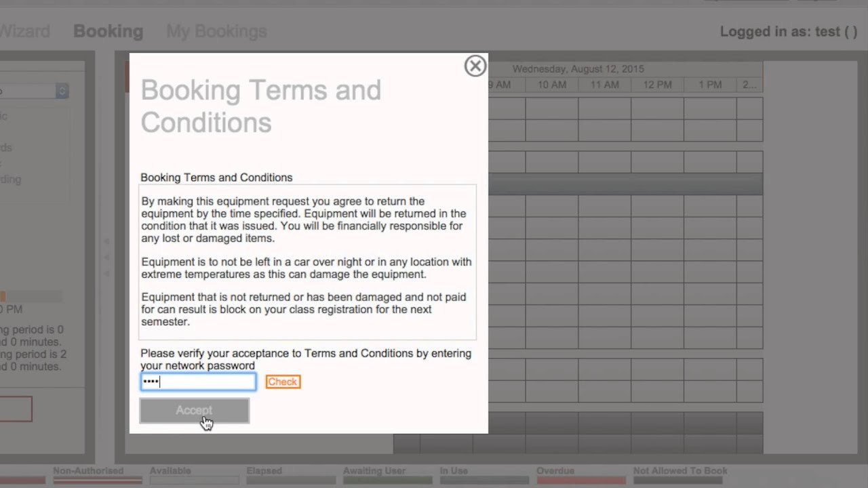Click the Elapsed legend entry
868x488 pixels.
(290, 475)
